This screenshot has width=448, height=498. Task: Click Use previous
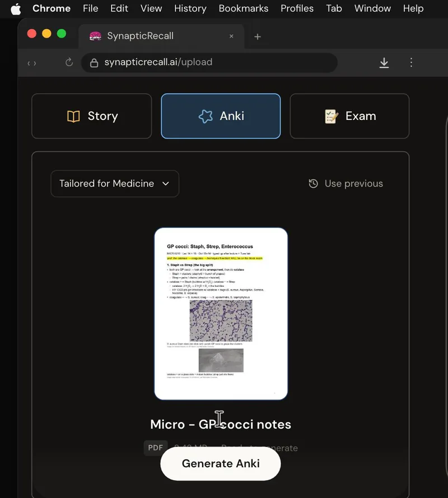click(346, 184)
